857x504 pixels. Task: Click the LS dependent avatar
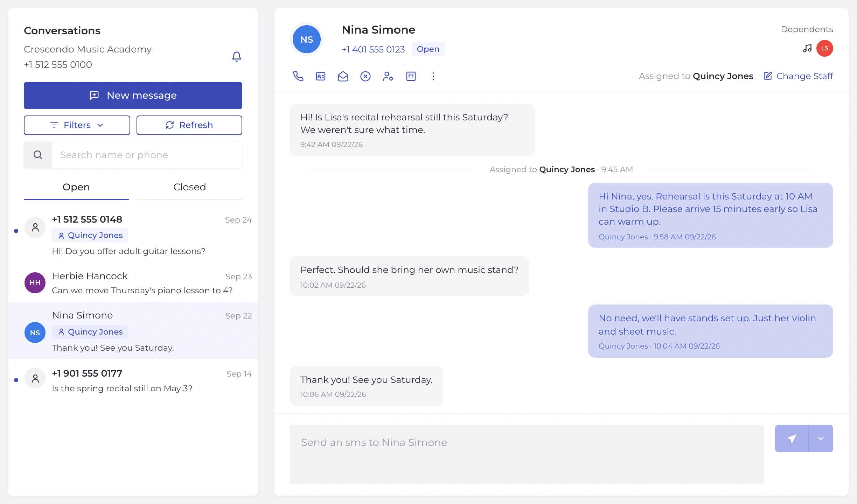(825, 48)
